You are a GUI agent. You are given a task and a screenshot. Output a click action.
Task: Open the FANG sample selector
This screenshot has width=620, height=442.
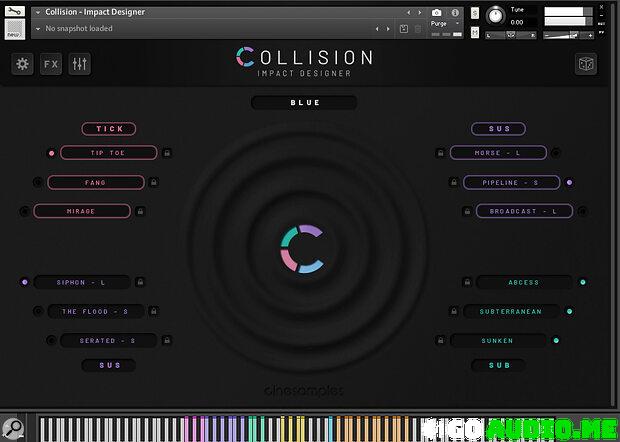(96, 182)
